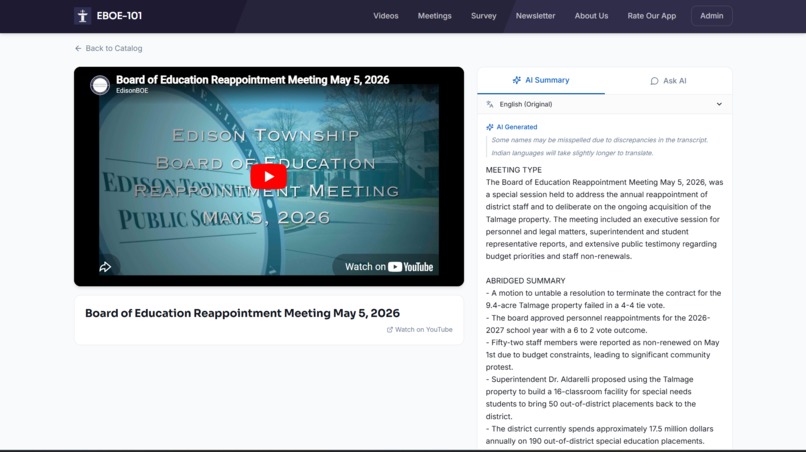Viewport: 806px width, 452px height.
Task: Click the AI Generated sparkle icon
Action: pos(490,127)
